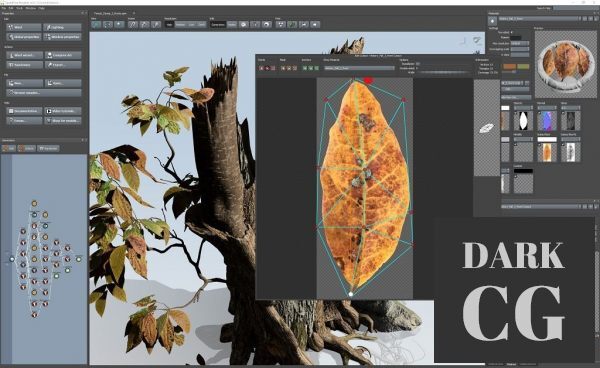Click first icon in Focus toolbar group
Screen dimensions: 600x368
click(133, 24)
